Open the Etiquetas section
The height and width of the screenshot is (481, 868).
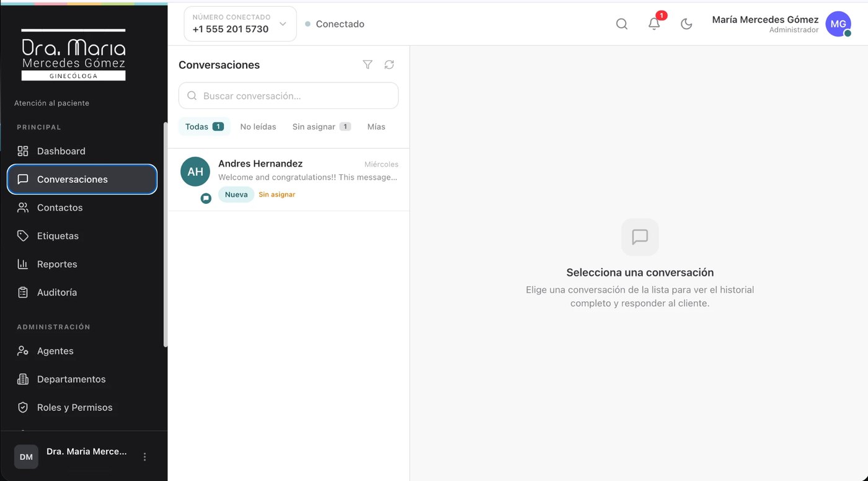(x=82, y=236)
